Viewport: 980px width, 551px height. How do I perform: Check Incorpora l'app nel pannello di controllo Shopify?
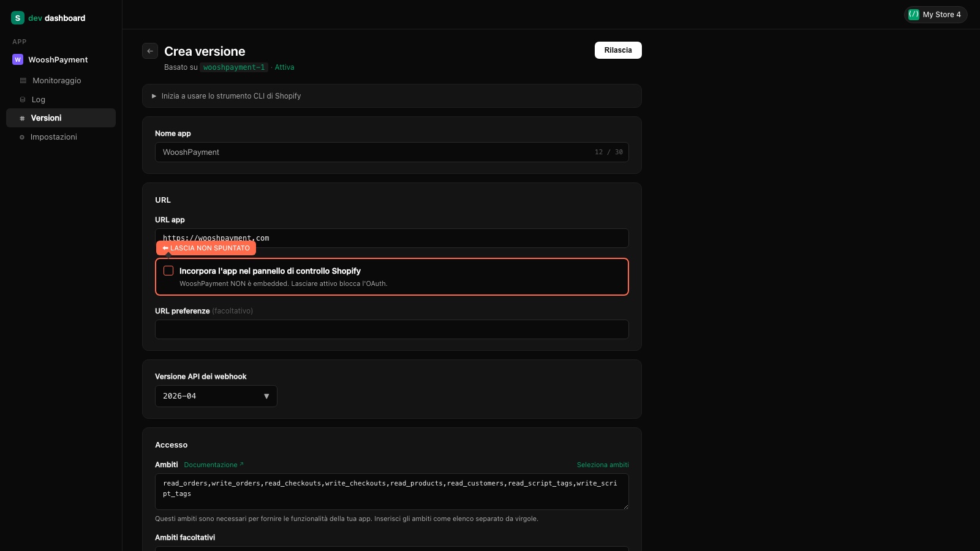point(168,271)
